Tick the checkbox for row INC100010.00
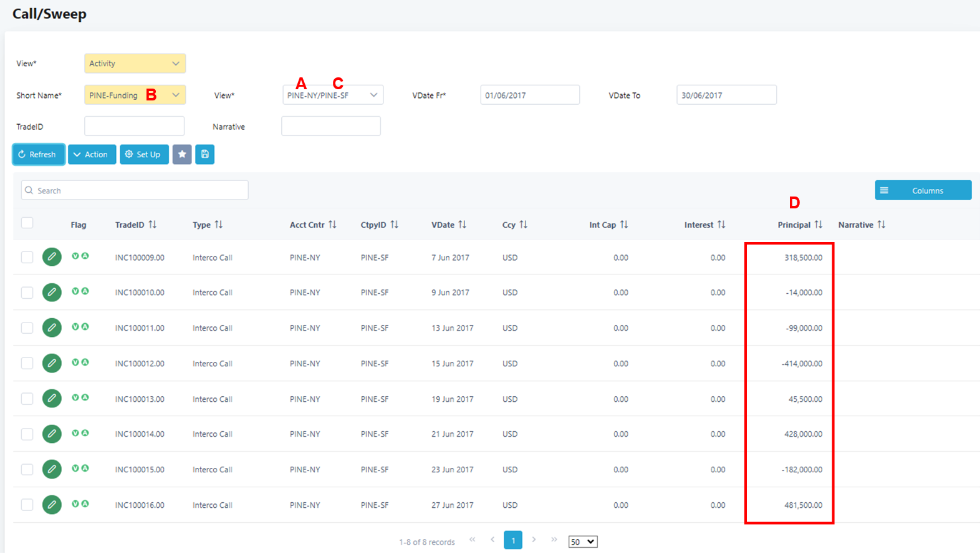This screenshot has width=980, height=554. click(x=27, y=293)
